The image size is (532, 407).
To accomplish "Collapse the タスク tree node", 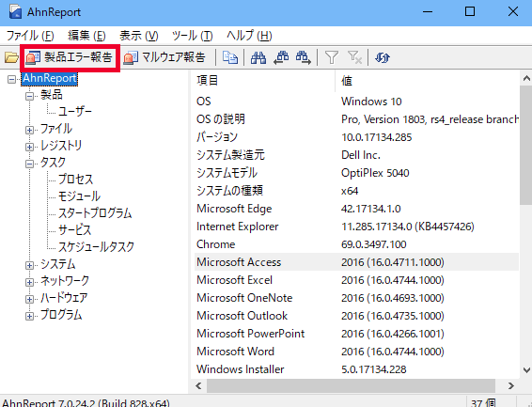I will [29, 164].
